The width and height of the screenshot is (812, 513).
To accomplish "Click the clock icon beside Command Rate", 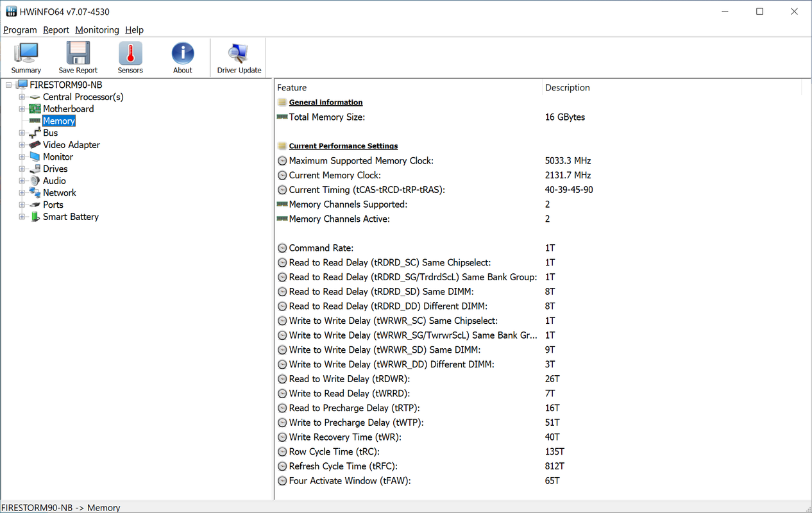I will [x=282, y=248].
